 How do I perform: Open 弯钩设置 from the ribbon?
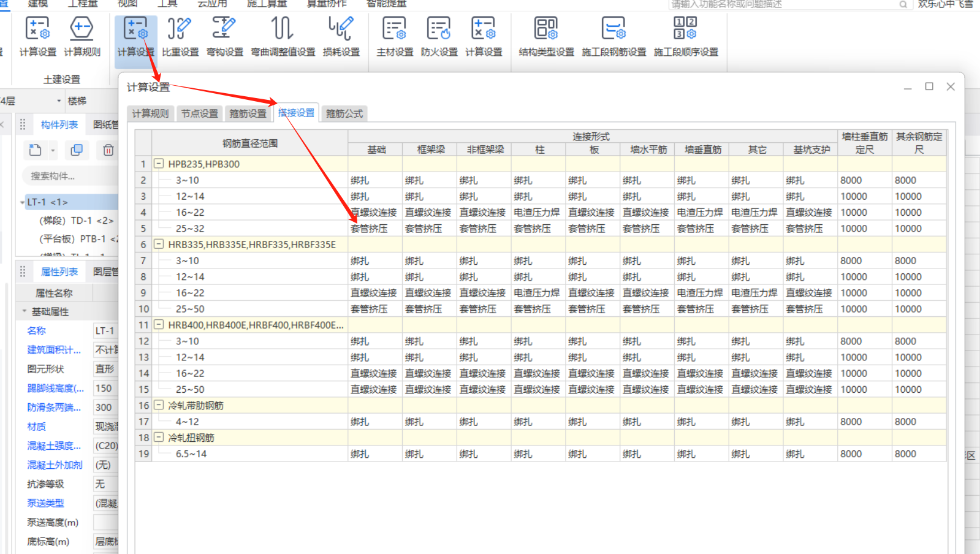click(x=224, y=37)
